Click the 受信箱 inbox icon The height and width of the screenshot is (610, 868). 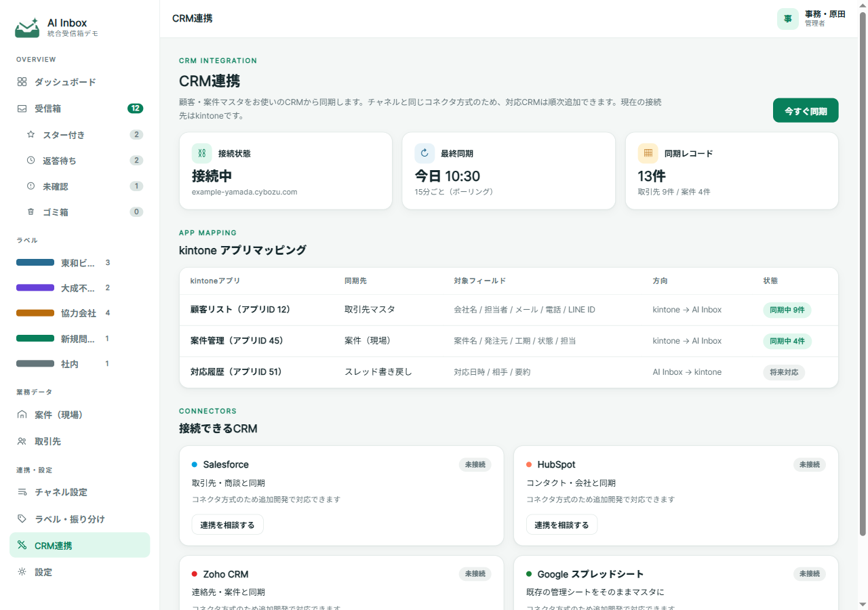22,108
